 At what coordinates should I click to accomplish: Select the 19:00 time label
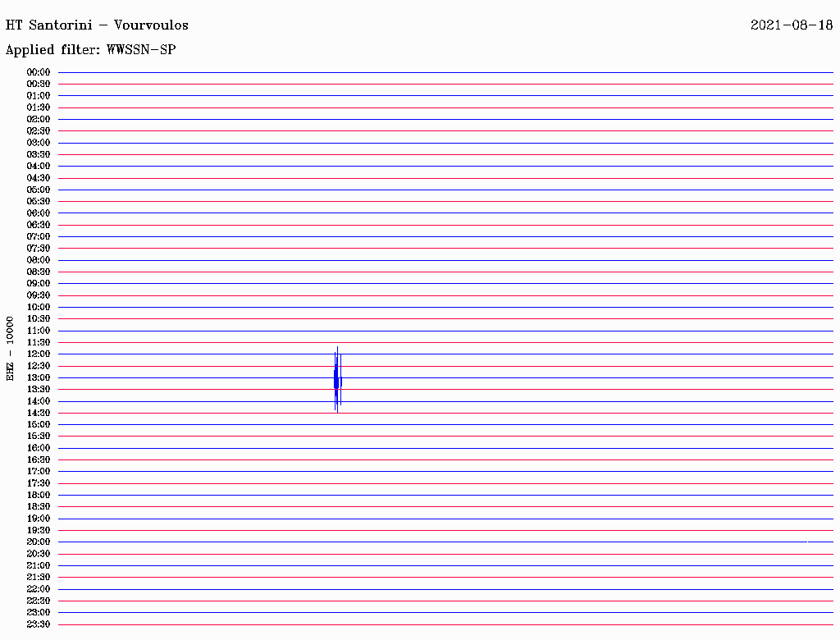pyautogui.click(x=39, y=519)
